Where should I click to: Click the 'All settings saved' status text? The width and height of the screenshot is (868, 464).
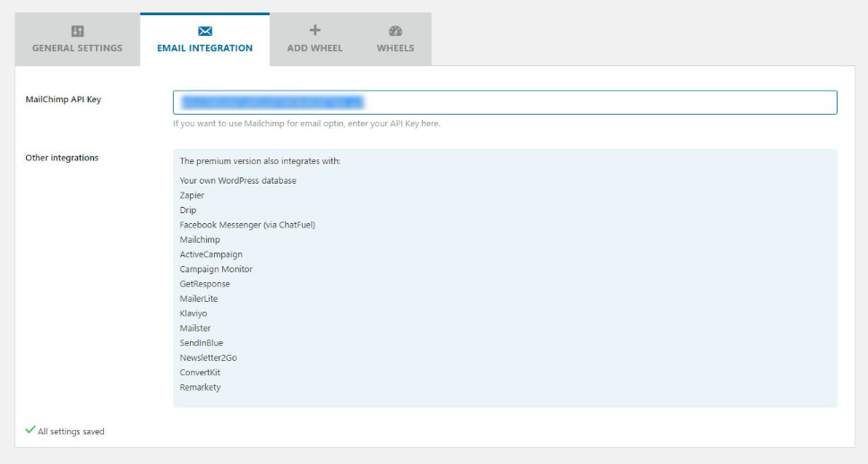[x=71, y=432]
